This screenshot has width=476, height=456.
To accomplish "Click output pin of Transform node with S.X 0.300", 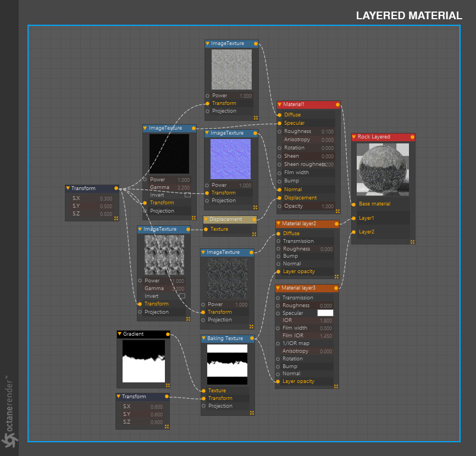I will 116,188.
